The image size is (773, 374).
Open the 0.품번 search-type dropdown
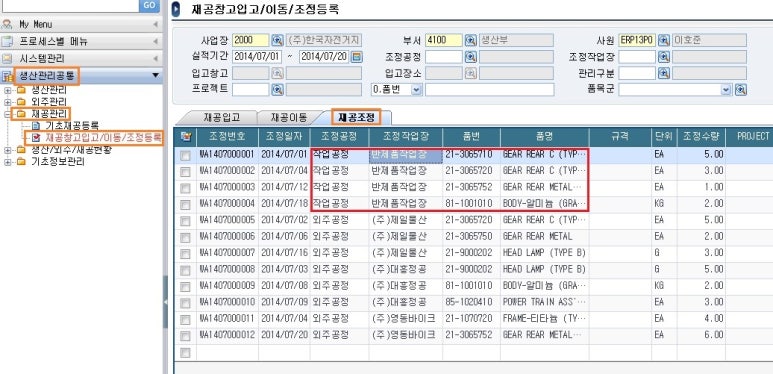tap(417, 90)
